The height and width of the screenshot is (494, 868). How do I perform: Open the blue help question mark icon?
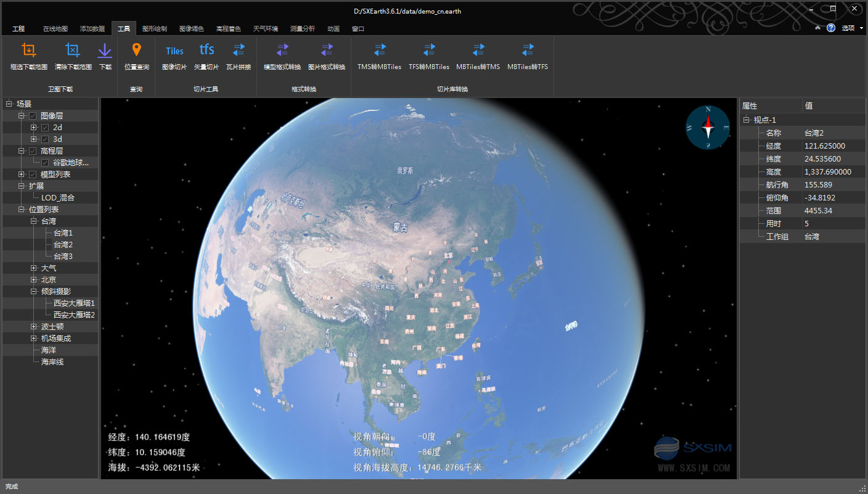coord(831,28)
